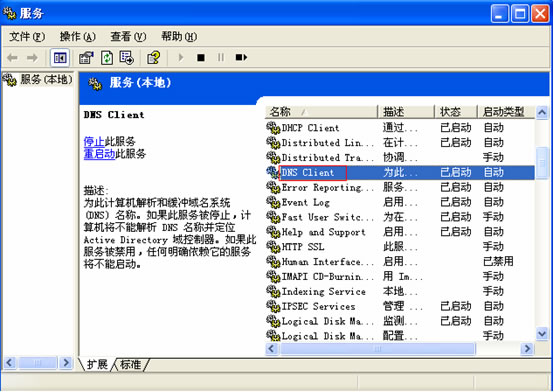Image resolution: width=554 pixels, height=392 pixels.
Task: Click the Start Service play icon
Action: tap(181, 57)
